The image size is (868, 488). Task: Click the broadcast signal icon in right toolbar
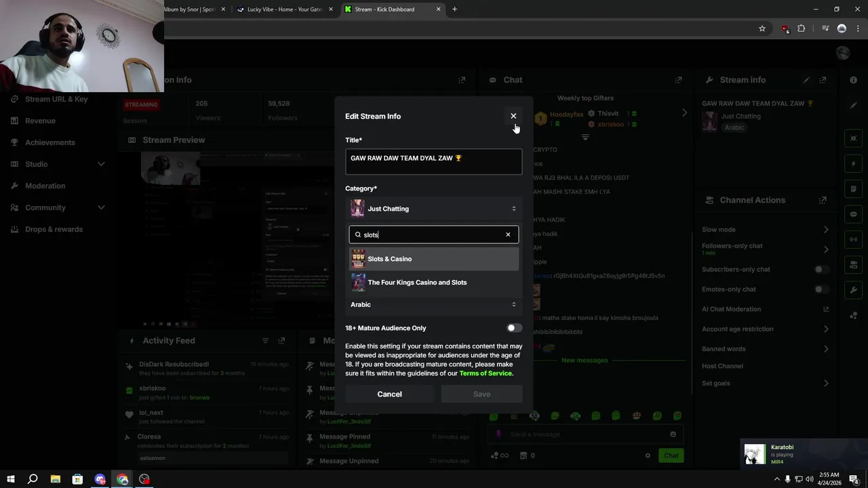click(x=853, y=239)
